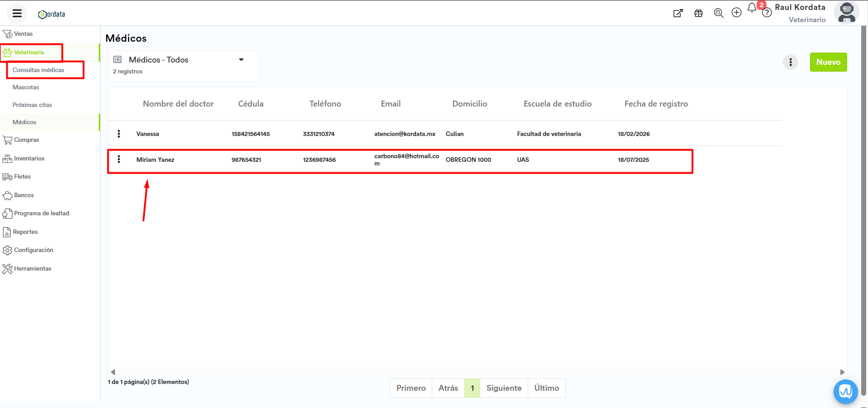This screenshot has width=868, height=408.
Task: Click the notifications bell icon
Action: [x=752, y=8]
